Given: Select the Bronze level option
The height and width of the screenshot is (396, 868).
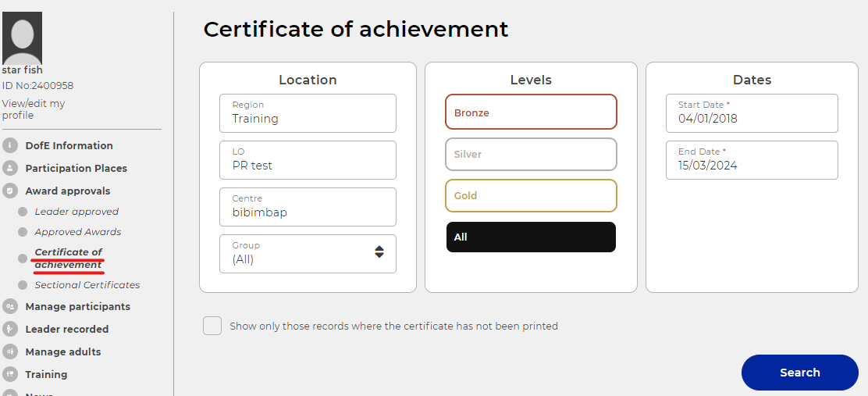Looking at the screenshot, I should pos(531,112).
